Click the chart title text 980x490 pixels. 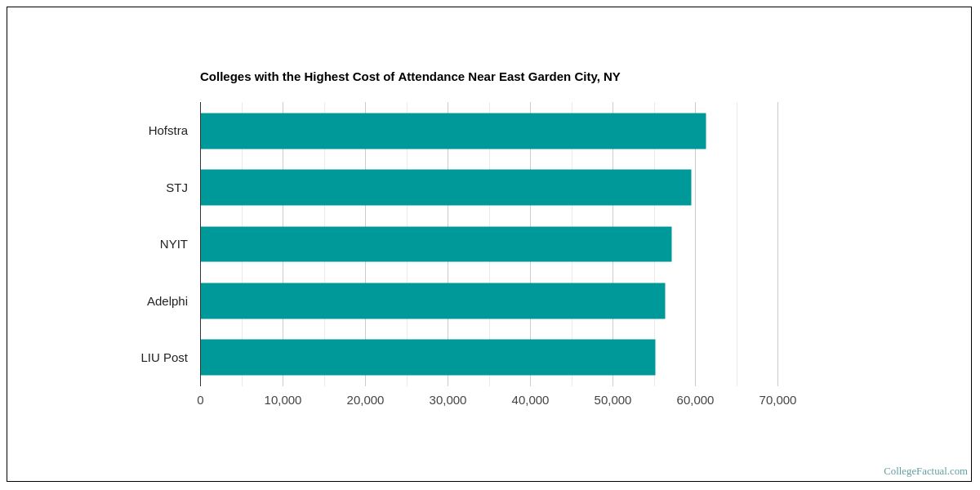[x=410, y=77]
